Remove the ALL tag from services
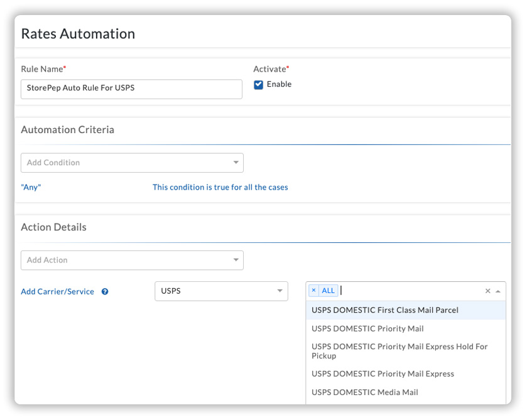Viewport: 527px width, 420px height. coord(313,290)
